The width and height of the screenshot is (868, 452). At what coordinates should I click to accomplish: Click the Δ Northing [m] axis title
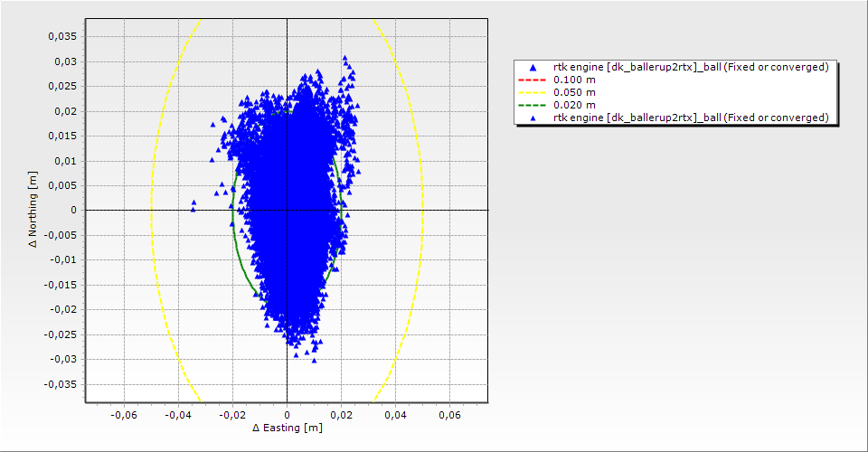tap(33, 209)
